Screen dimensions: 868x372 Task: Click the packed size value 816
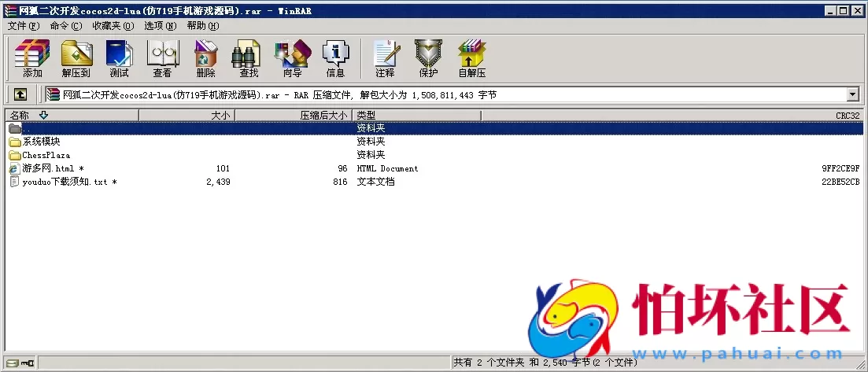coord(340,182)
